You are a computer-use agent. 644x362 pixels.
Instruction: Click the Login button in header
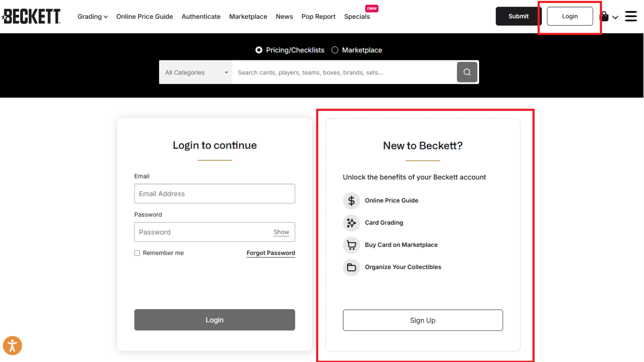(570, 16)
